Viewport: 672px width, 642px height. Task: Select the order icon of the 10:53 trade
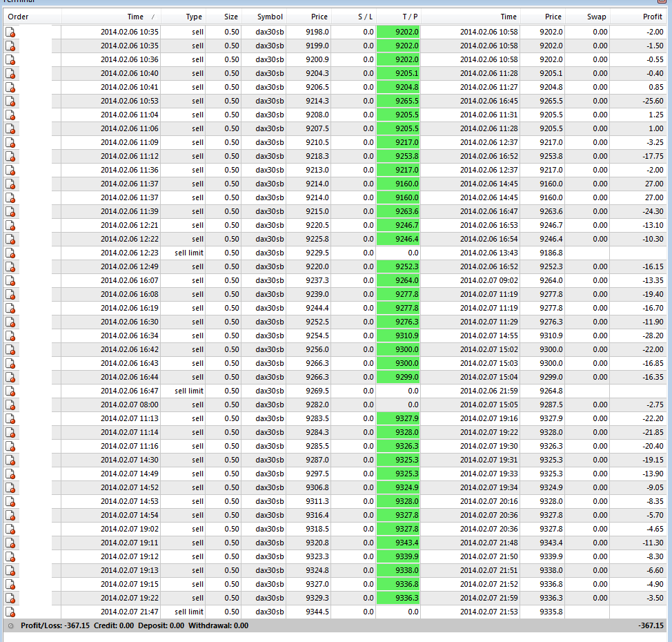(10, 101)
